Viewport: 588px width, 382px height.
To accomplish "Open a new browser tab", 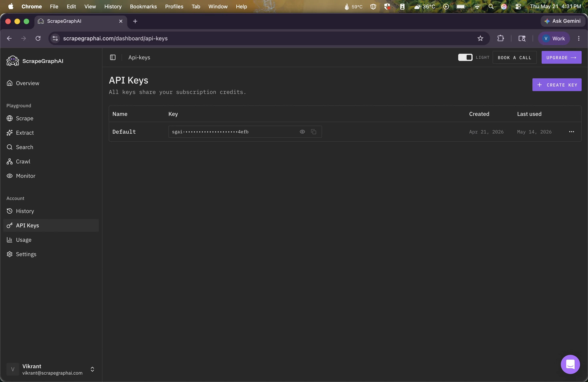I will (x=135, y=21).
